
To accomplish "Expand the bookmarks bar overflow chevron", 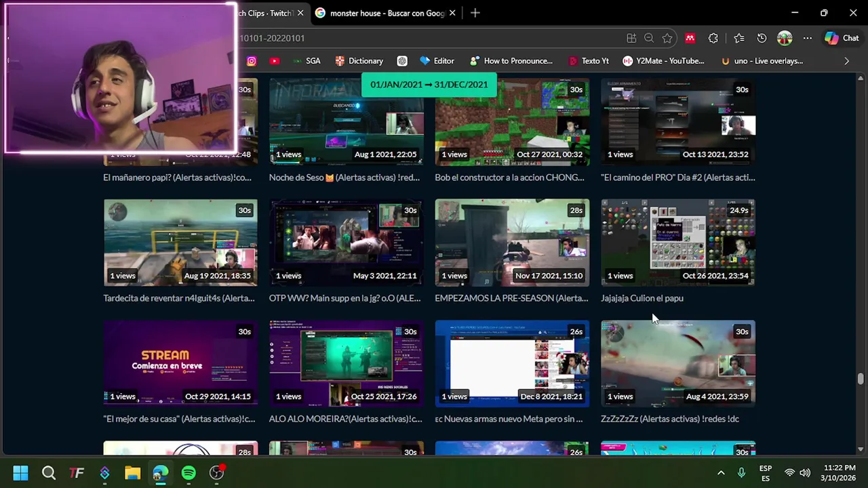I will (846, 61).
